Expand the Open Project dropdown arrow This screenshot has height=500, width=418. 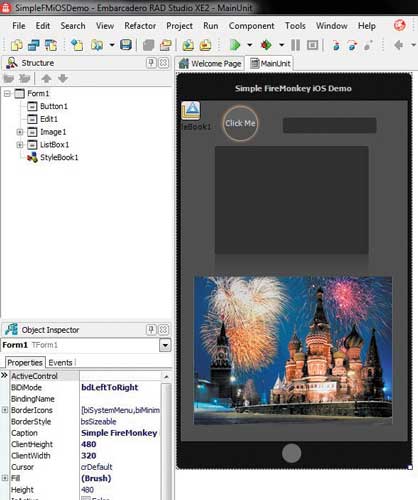112,45
